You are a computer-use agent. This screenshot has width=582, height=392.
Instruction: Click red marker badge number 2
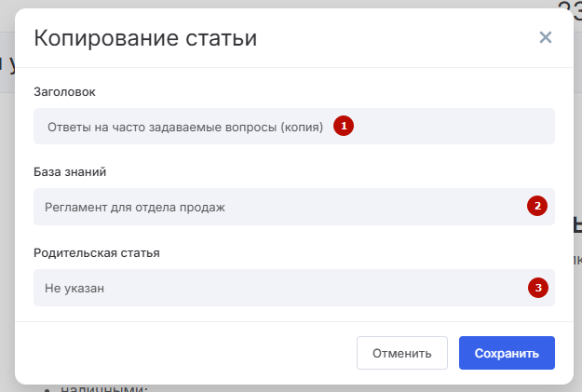pyautogui.click(x=536, y=207)
